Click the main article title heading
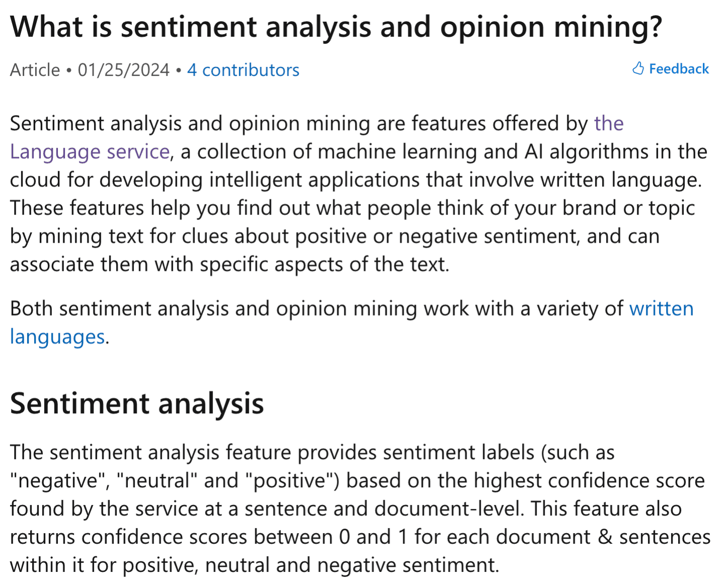This screenshot has height=586, width=728. 336,27
